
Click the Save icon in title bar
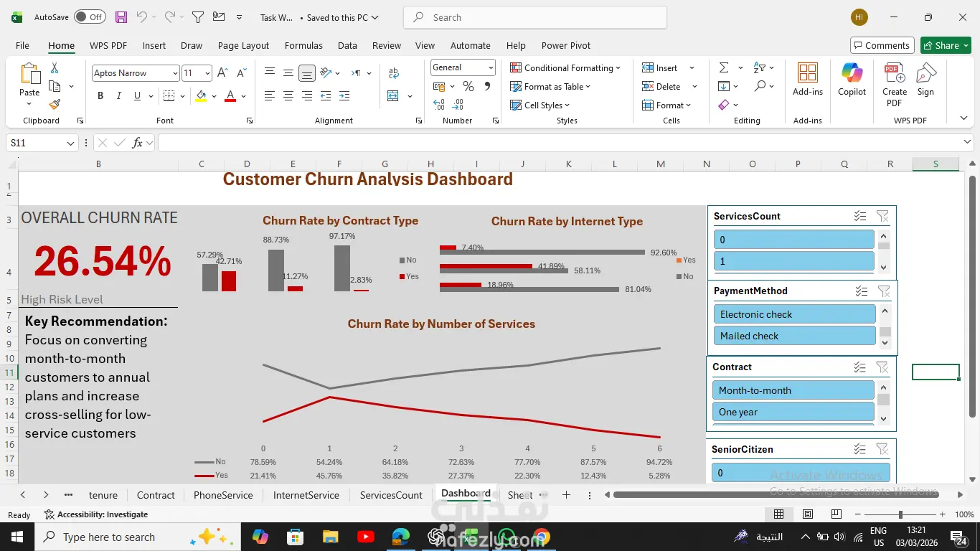(121, 17)
